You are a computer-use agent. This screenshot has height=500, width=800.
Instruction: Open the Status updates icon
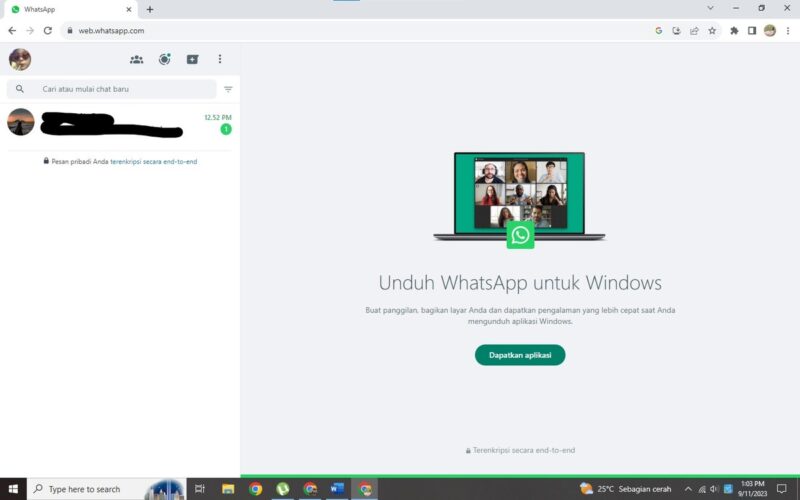tap(164, 59)
